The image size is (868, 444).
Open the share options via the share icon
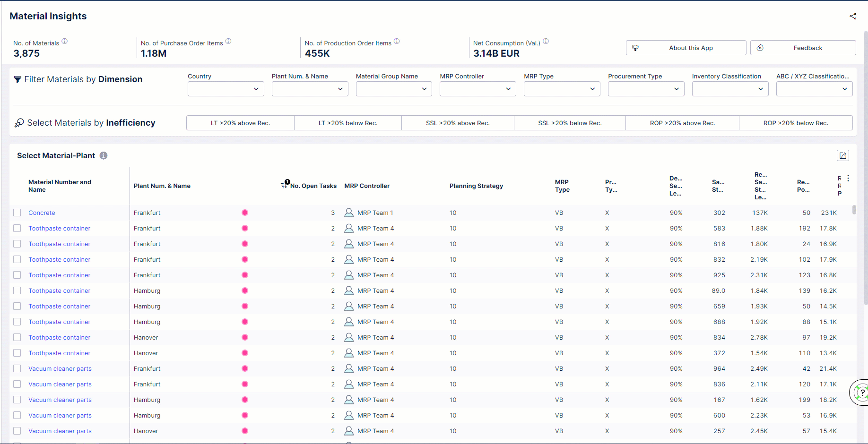[853, 16]
